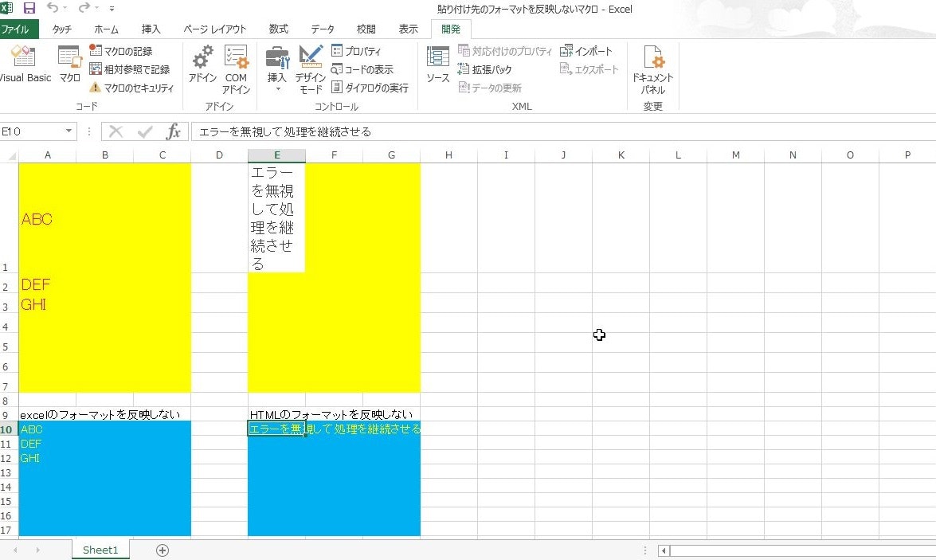Open the XML Source (ソース) pane
Viewport: 936px width, 560px height.
point(437,64)
